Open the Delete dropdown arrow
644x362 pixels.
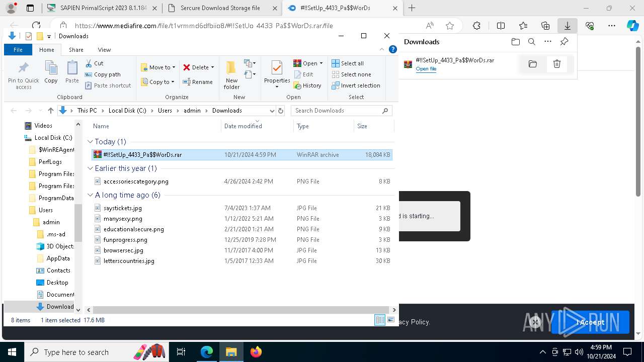pyautogui.click(x=212, y=67)
